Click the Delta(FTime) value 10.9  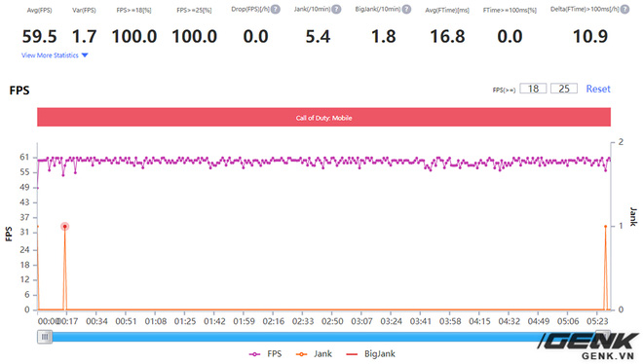[x=590, y=36]
